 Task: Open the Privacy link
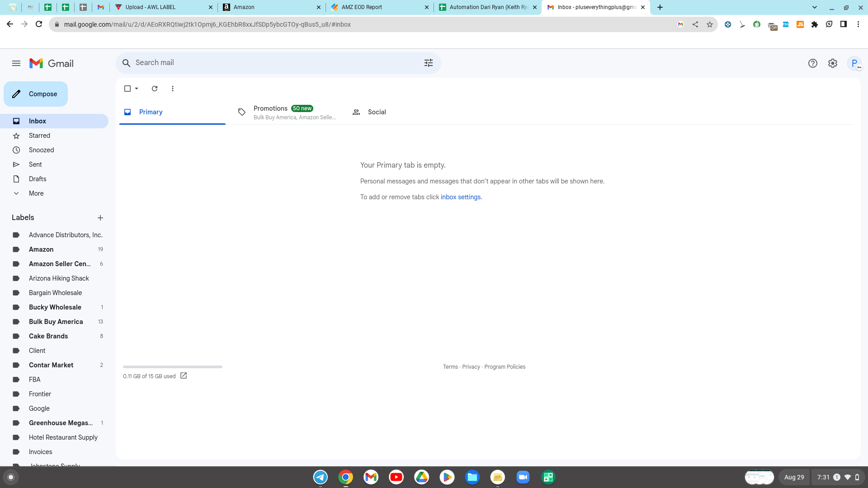[x=471, y=367]
